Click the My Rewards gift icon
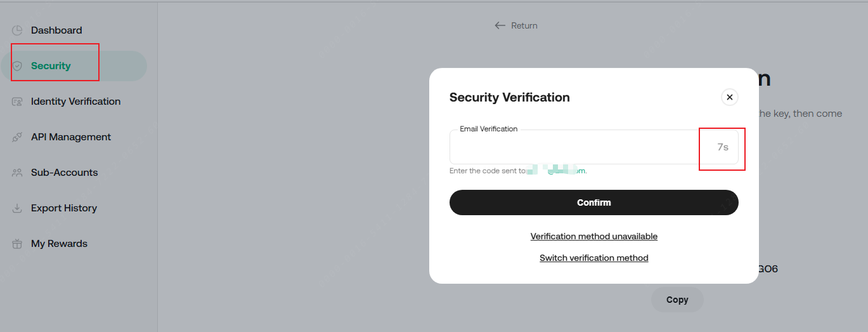Viewport: 868px width, 332px height. click(x=17, y=244)
